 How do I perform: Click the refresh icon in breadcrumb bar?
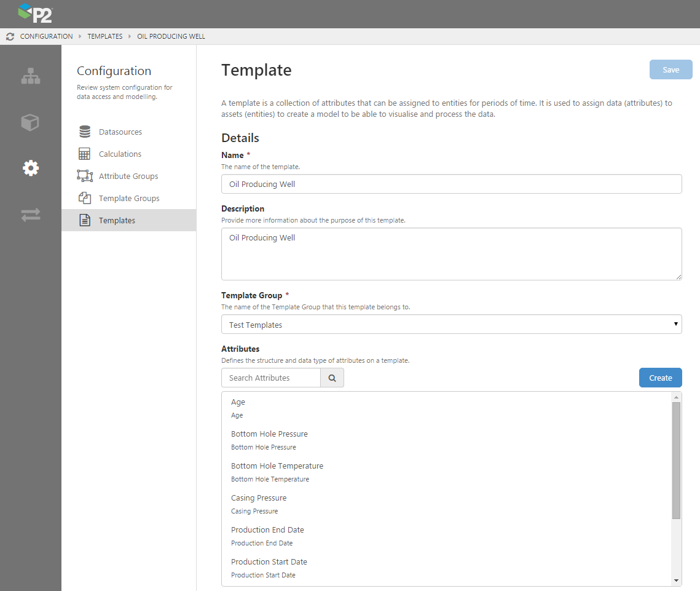10,36
